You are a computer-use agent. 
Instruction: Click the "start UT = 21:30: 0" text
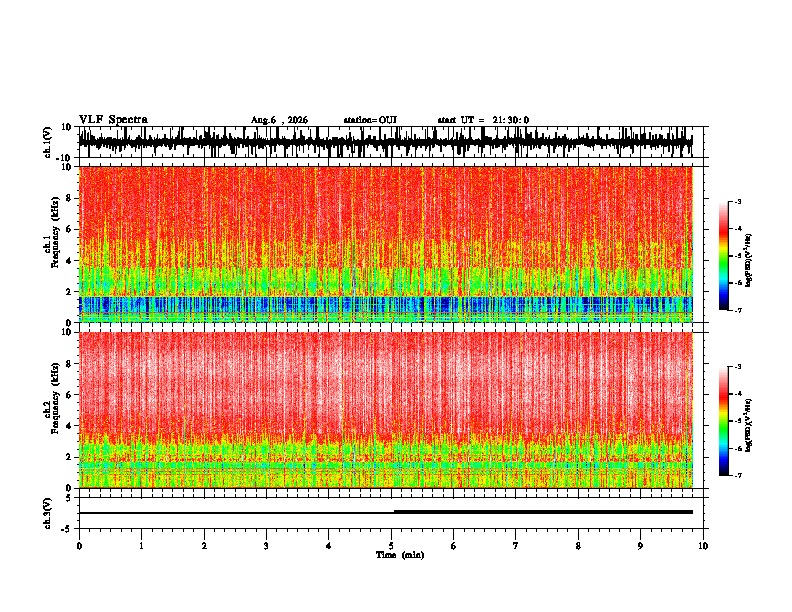483,120
